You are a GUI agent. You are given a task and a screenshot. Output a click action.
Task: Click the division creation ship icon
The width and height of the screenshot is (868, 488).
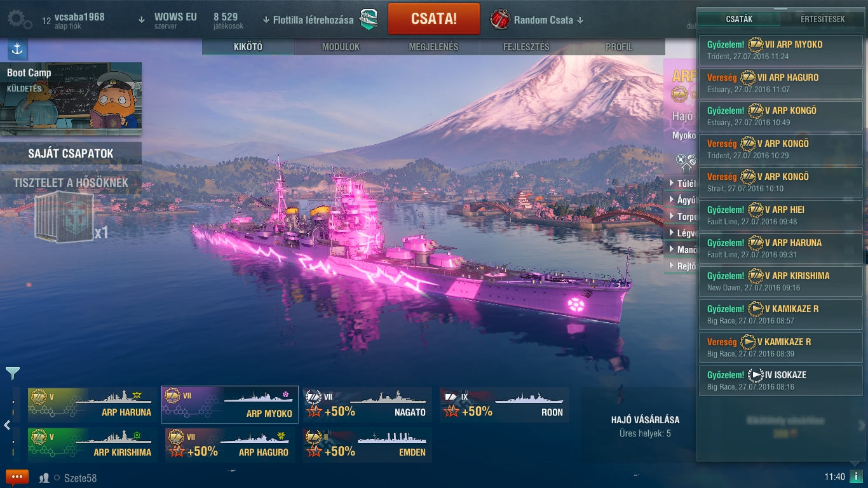pos(369,20)
